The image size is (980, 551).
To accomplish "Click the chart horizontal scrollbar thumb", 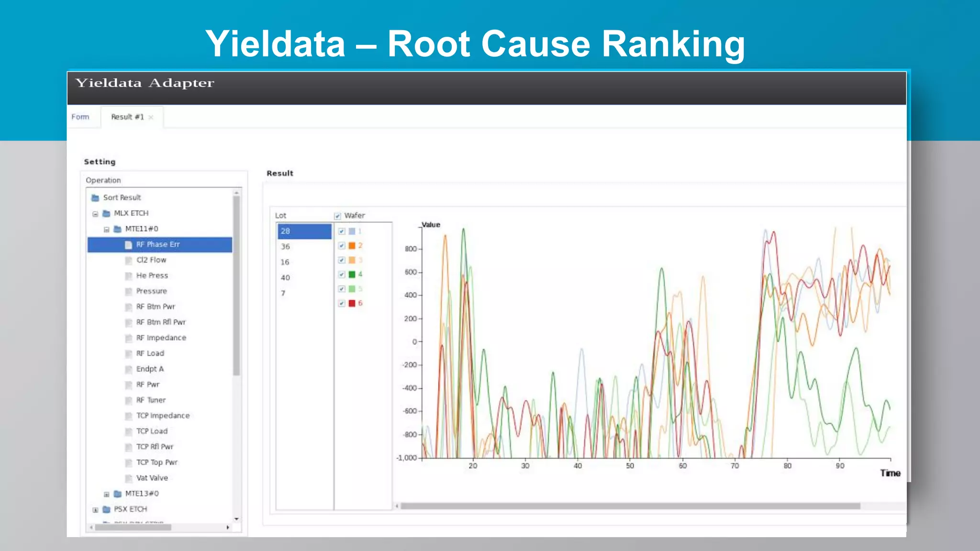I will tap(630, 506).
